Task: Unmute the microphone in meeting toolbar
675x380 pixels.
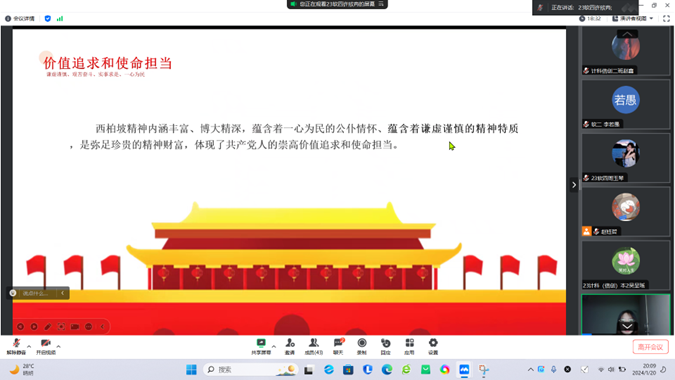Action: tap(16, 346)
